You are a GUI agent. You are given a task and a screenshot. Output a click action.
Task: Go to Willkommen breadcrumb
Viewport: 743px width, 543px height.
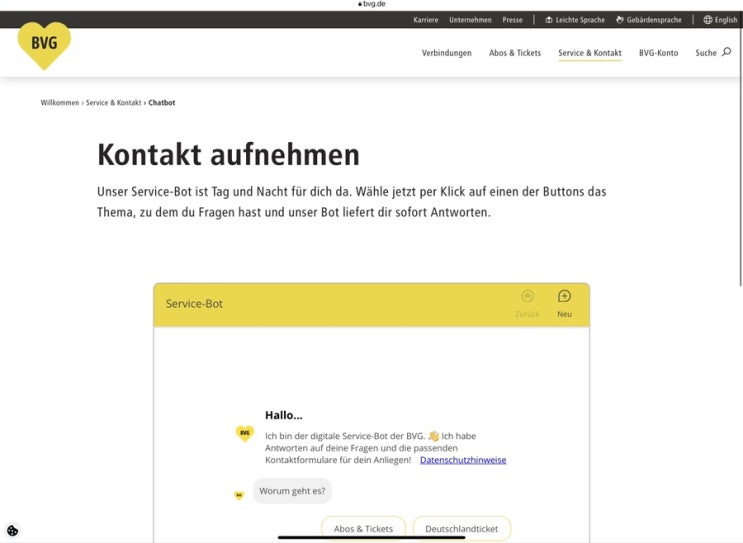point(60,102)
